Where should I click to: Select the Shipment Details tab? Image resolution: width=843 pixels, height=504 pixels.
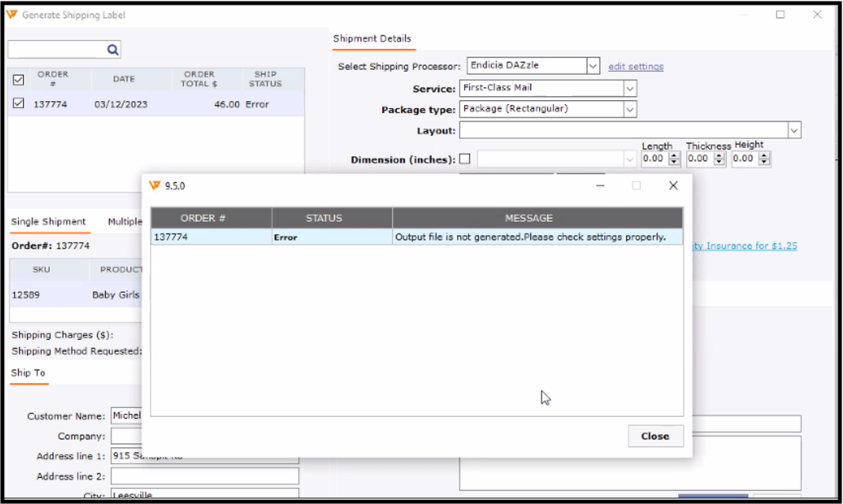[372, 39]
